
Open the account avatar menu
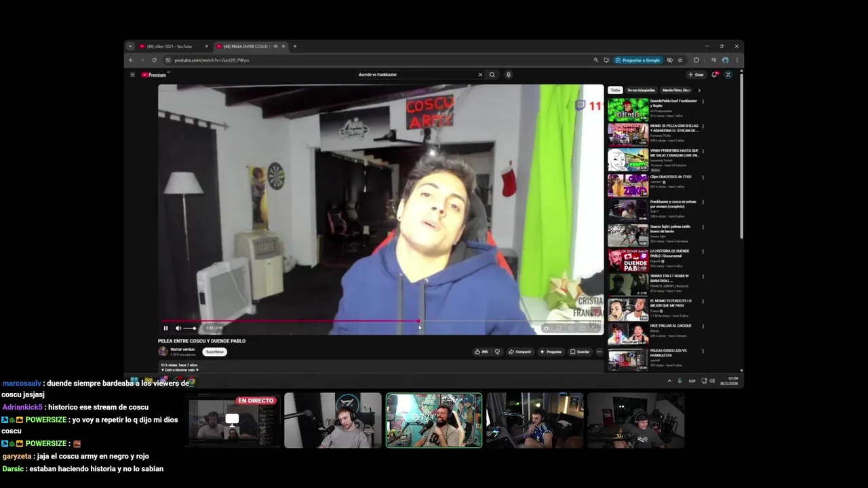(x=728, y=75)
